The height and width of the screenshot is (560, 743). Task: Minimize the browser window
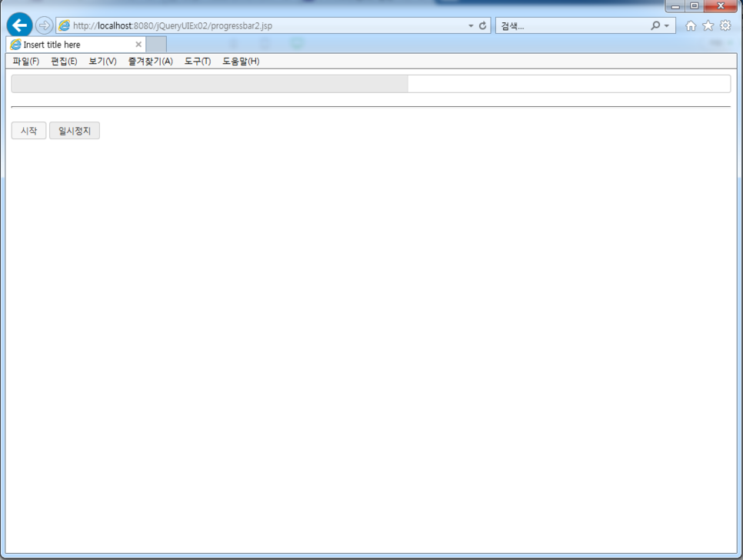coord(675,5)
